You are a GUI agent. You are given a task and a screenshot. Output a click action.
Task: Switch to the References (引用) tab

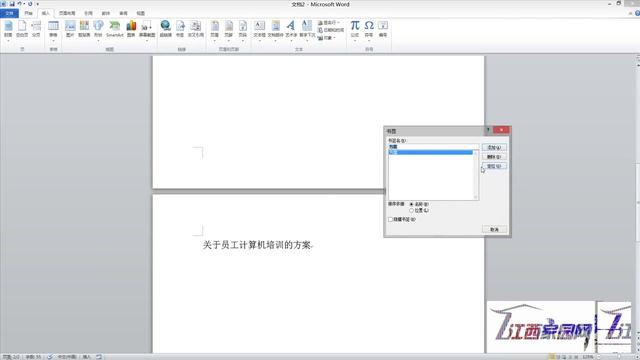click(88, 13)
